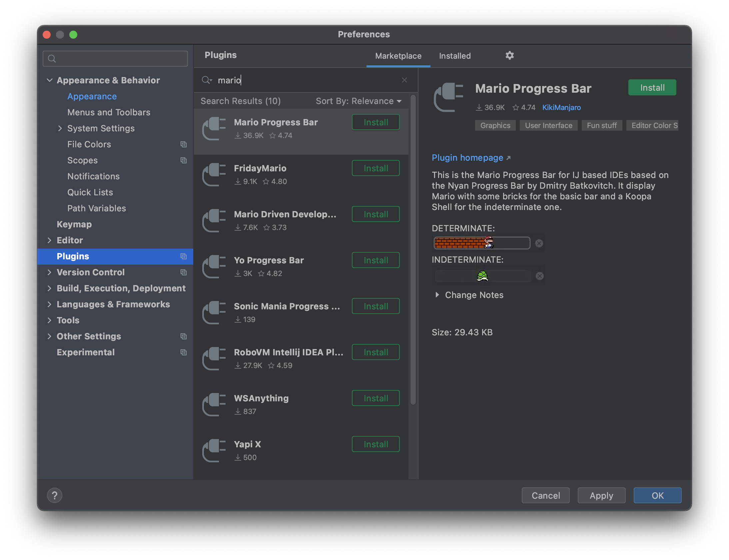Click the Mario determinate progress bar preview
The height and width of the screenshot is (560, 729).
481,243
